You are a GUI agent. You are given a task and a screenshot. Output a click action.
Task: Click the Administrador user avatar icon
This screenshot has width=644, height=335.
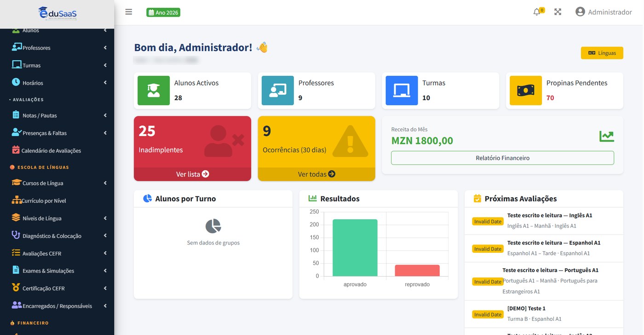pyautogui.click(x=580, y=12)
